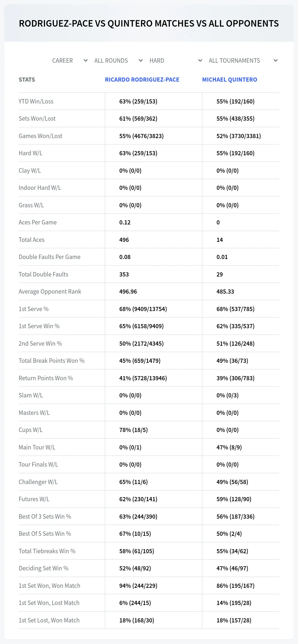Click Rodriguez-Pace's Cups W/L value
This screenshot has width=298, height=644.
pos(133,430)
